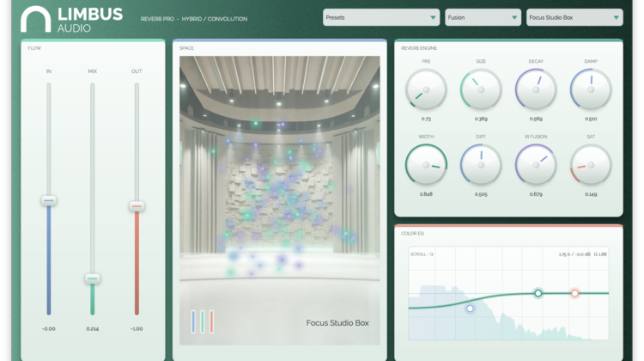Click the MIX slider handle

click(93, 278)
